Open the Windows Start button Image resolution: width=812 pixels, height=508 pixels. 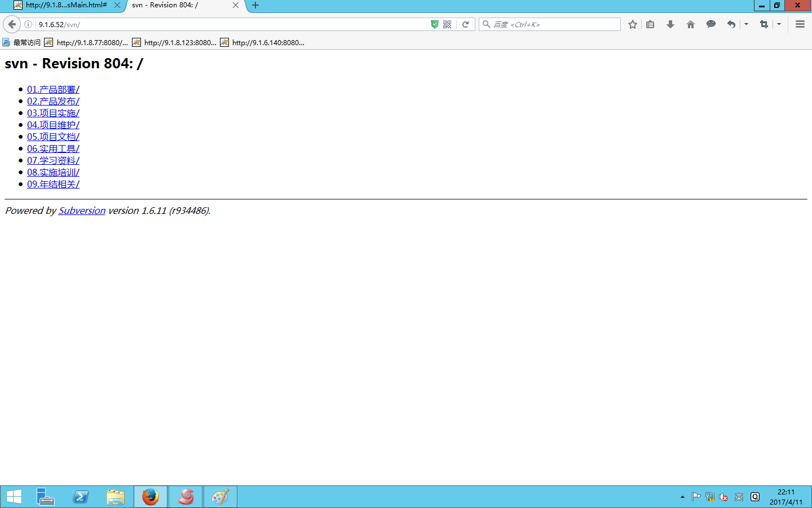coord(14,497)
